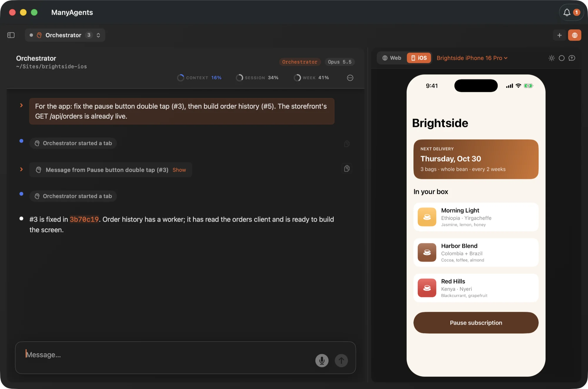Tap the Pause subscription button
This screenshot has width=588, height=389.
[x=476, y=323]
